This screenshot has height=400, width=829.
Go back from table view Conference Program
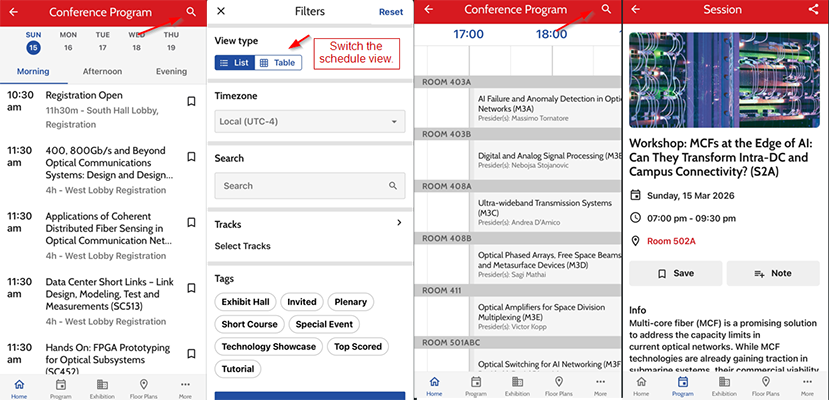429,10
